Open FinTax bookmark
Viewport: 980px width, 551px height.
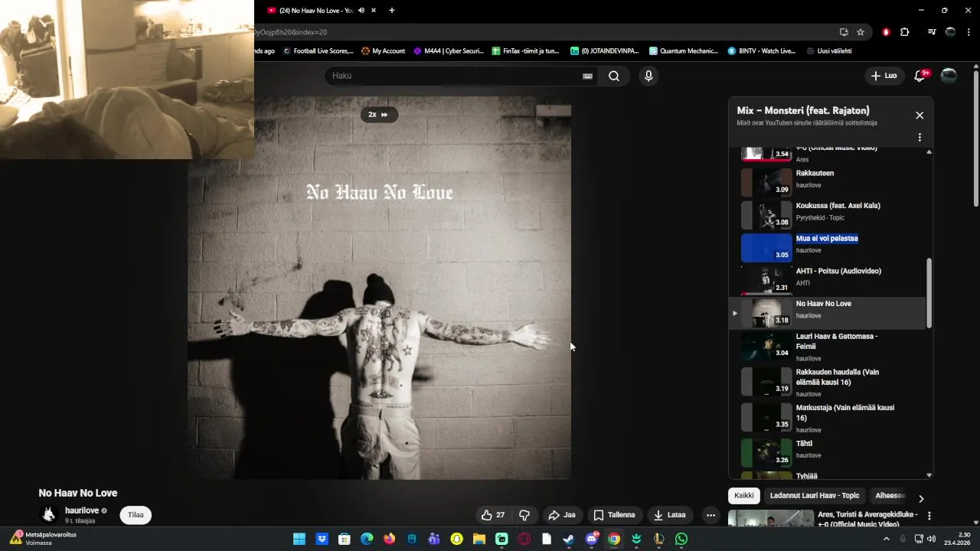pos(526,51)
